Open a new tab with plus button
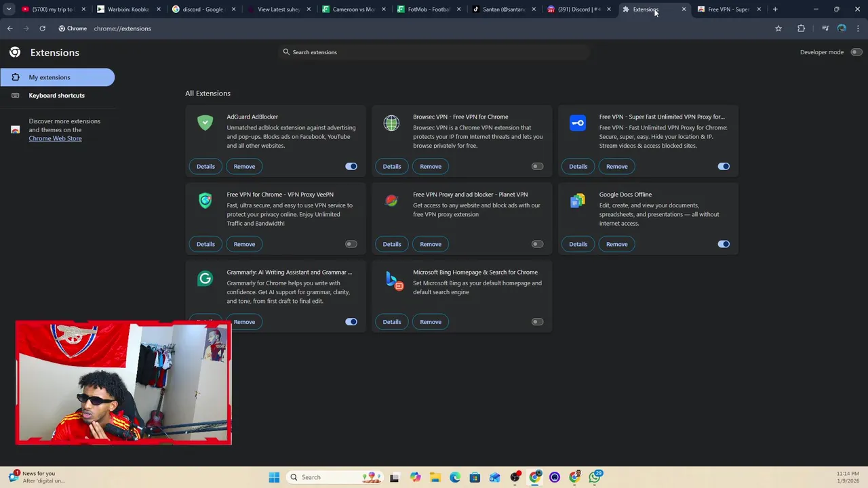 tap(775, 9)
